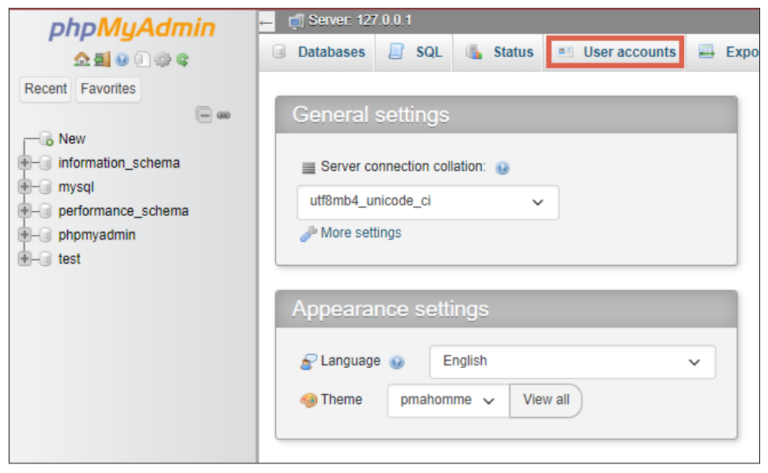Click the link with main panel chain icon
This screenshot has height=473, width=768.
tap(224, 115)
